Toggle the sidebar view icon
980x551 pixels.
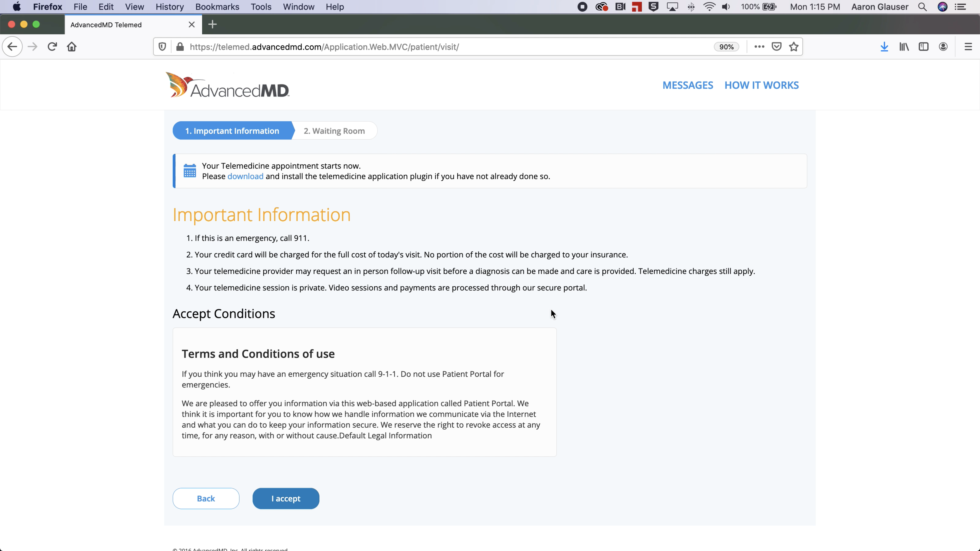pyautogui.click(x=923, y=47)
